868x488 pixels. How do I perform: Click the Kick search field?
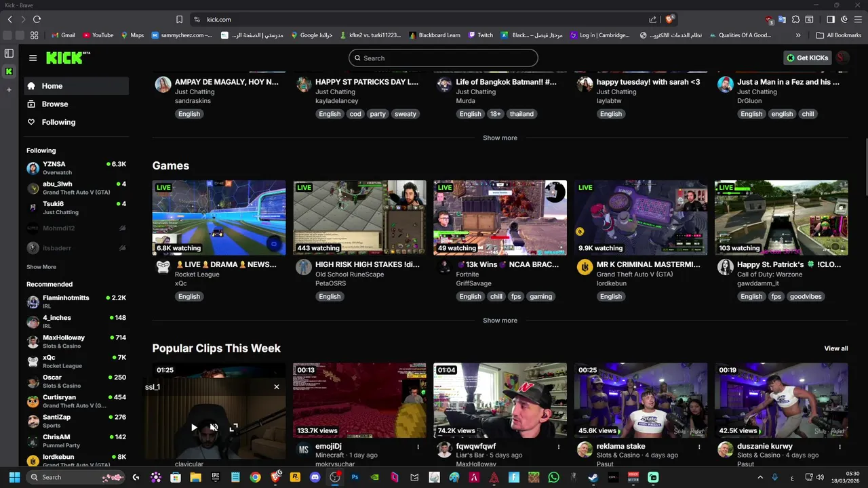click(443, 58)
